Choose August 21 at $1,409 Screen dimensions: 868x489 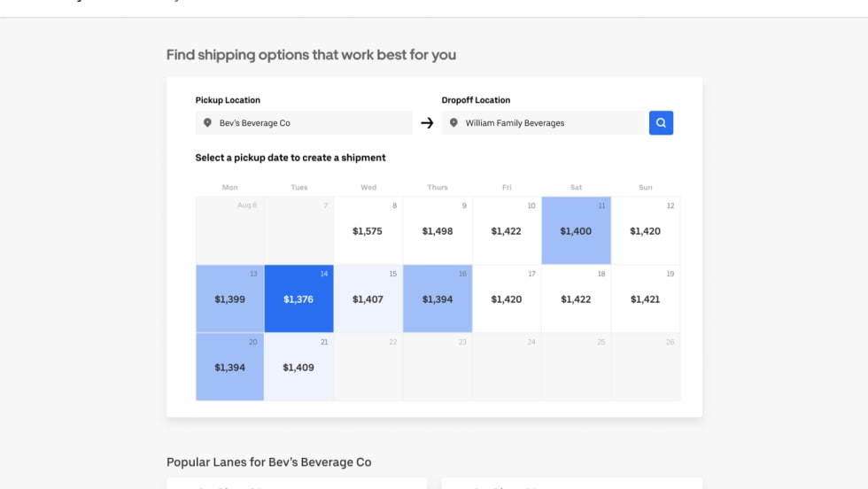coord(298,368)
